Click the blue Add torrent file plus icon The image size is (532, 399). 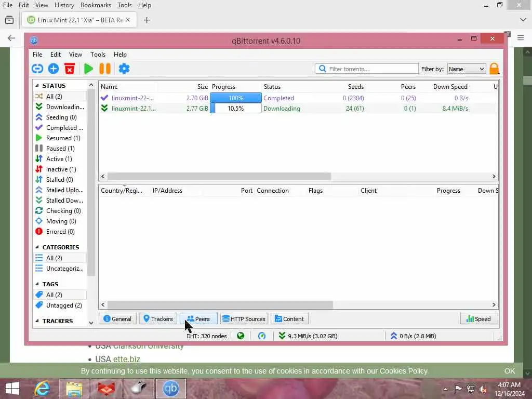pos(54,69)
